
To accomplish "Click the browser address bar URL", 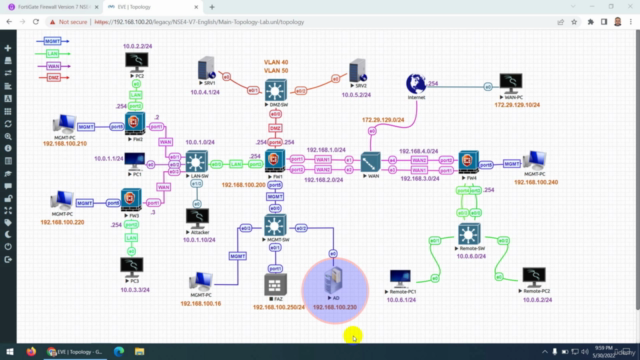I will (199, 22).
